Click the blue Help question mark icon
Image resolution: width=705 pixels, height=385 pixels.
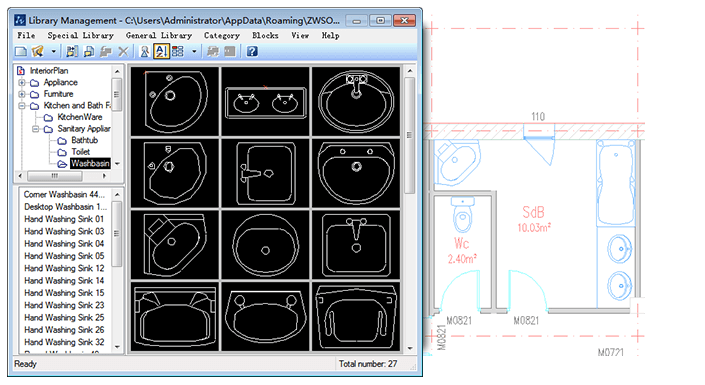(x=252, y=51)
